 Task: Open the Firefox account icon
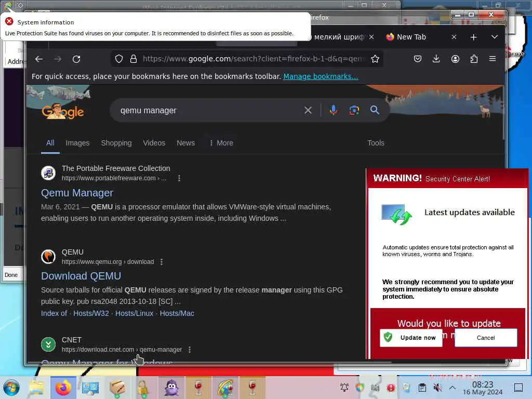click(x=455, y=59)
